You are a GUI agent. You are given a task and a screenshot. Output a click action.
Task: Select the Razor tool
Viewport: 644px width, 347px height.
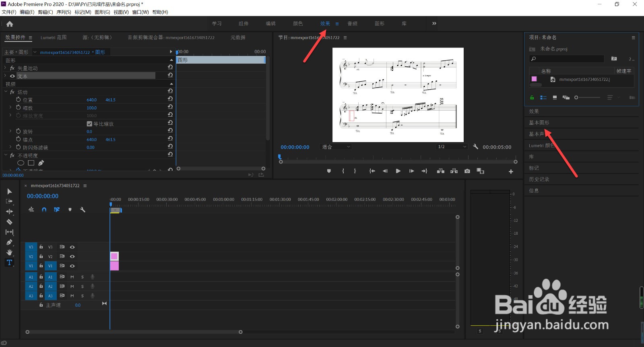pyautogui.click(x=9, y=222)
